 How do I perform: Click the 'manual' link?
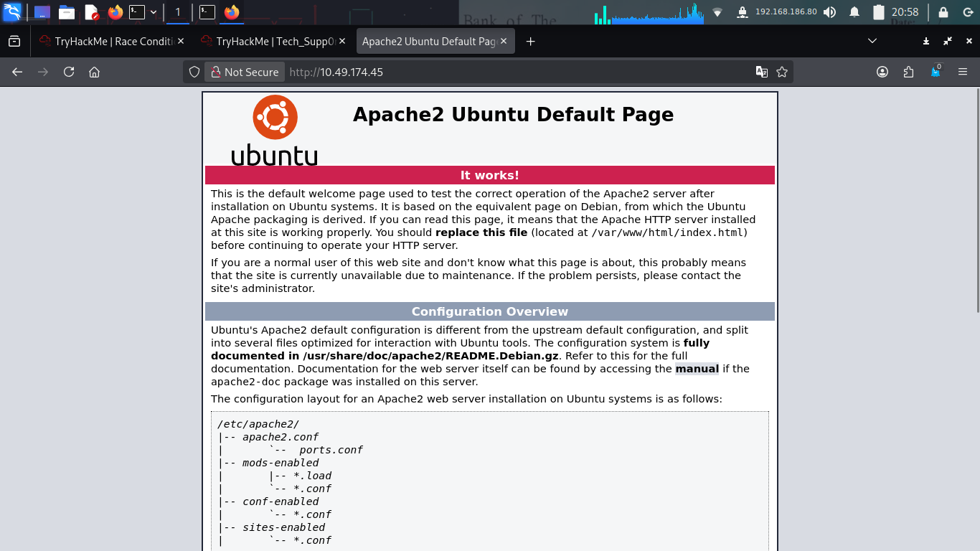point(697,369)
